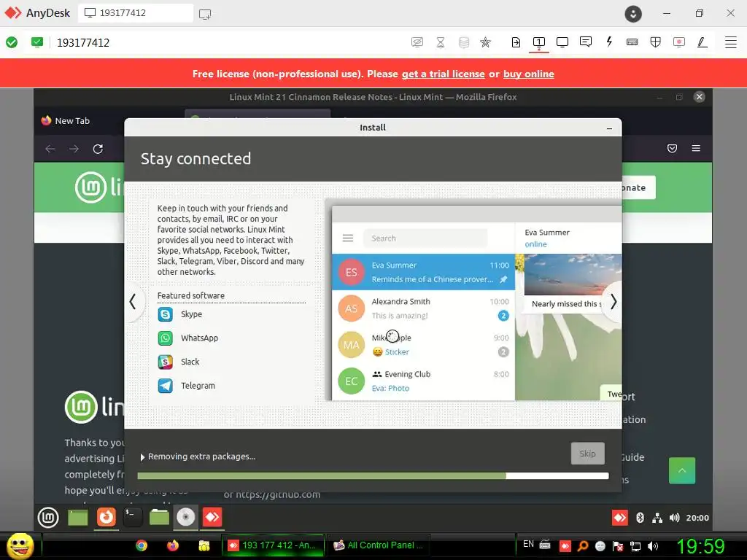Click the get a trial license link

tap(443, 74)
